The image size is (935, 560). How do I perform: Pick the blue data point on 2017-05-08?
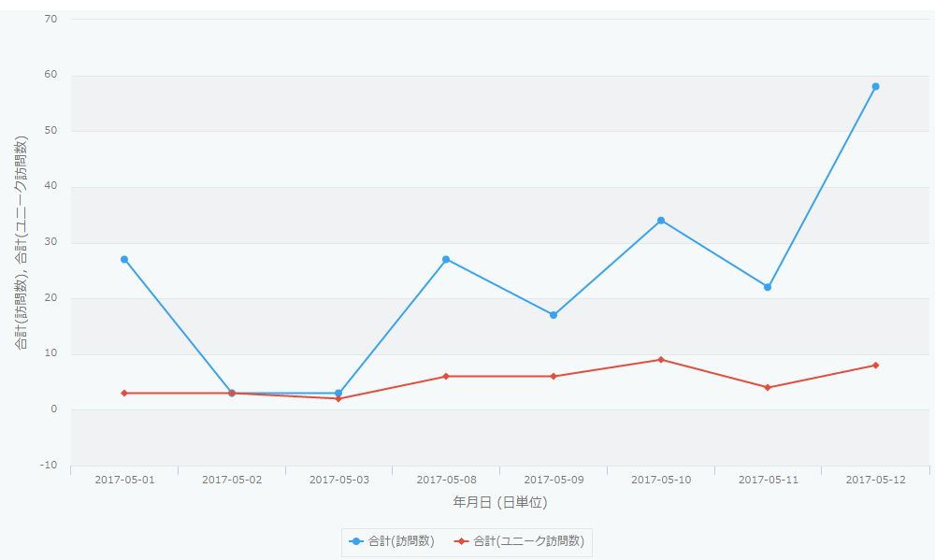(446, 260)
